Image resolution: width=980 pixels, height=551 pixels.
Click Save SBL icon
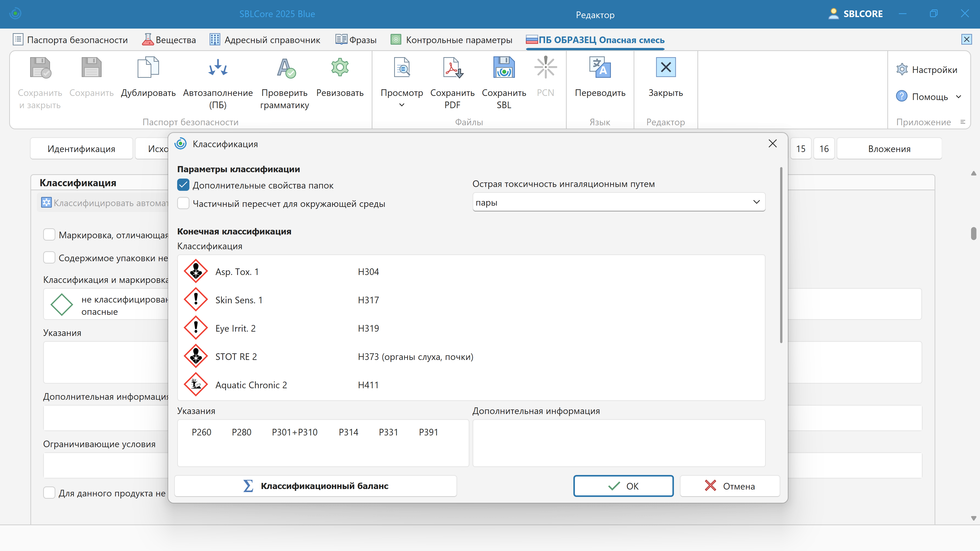click(504, 68)
